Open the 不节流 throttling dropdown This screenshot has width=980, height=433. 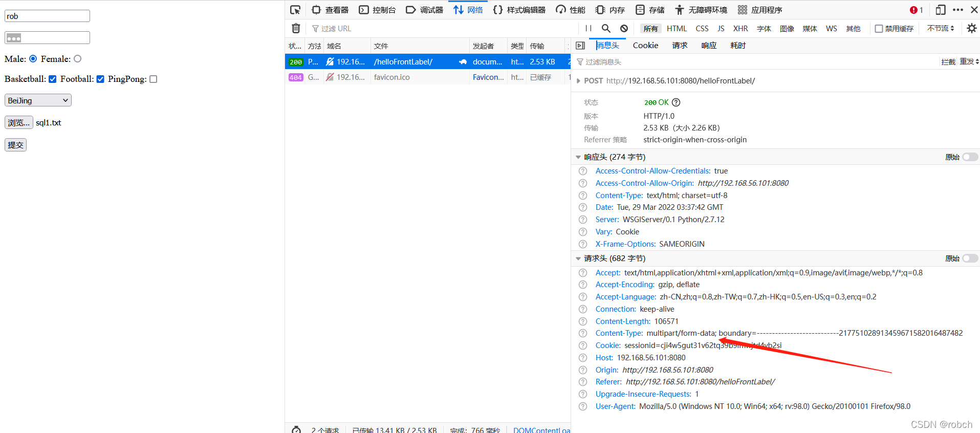941,29
